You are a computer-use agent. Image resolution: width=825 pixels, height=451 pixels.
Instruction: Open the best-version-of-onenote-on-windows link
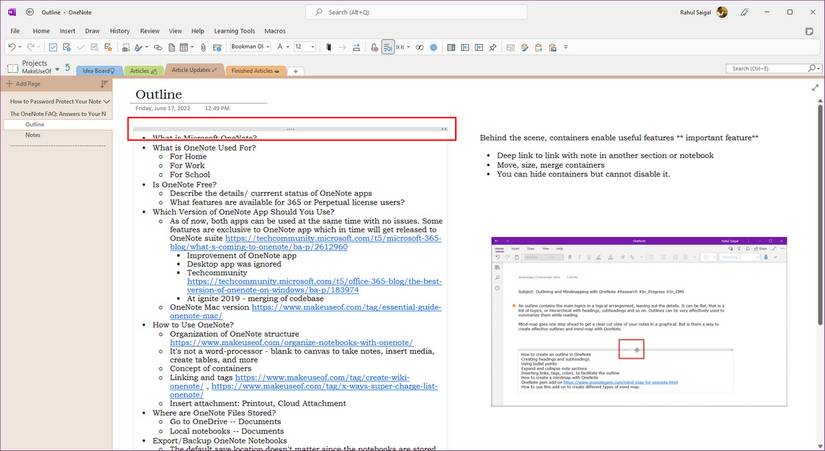[x=314, y=285]
